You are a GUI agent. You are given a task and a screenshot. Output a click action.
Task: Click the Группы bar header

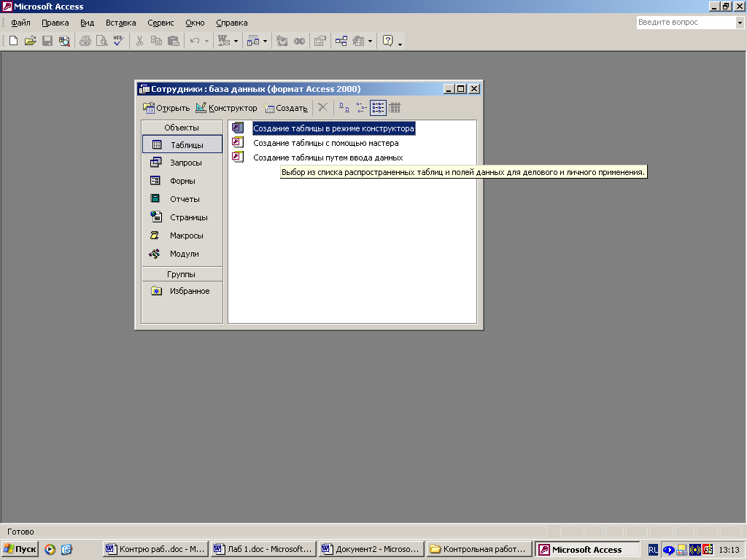pyautogui.click(x=182, y=274)
